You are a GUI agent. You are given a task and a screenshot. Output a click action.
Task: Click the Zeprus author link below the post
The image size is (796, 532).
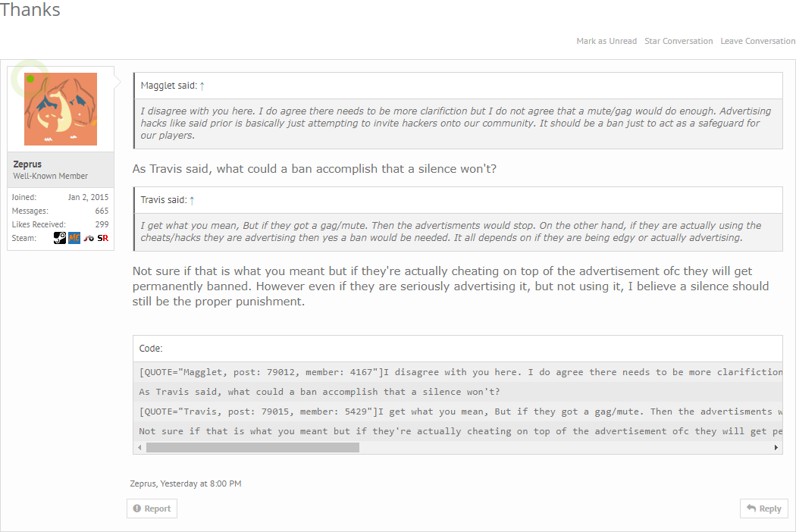coord(143,483)
